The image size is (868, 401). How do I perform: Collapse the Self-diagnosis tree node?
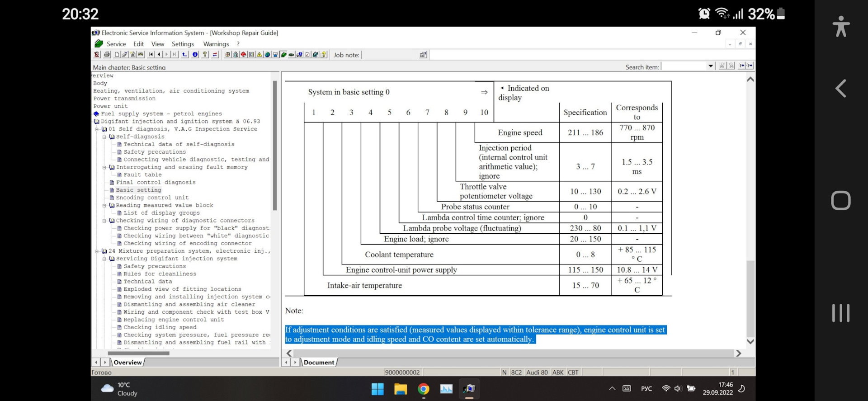(x=104, y=137)
